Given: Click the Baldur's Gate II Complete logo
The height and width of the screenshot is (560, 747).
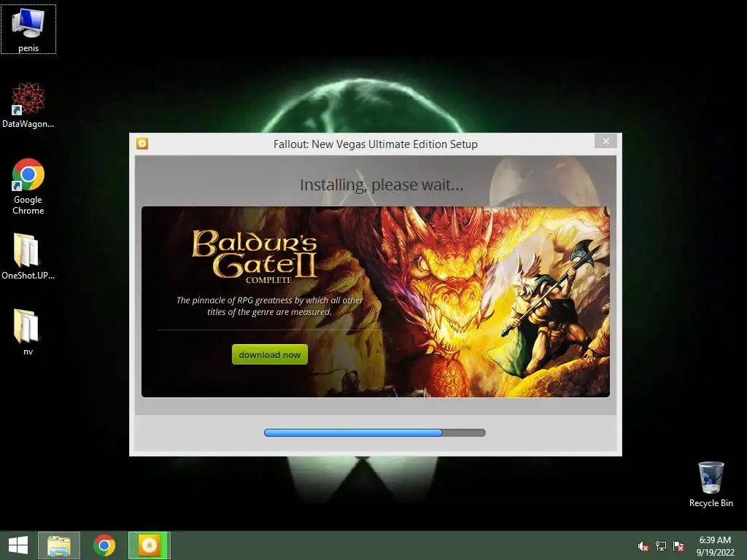Looking at the screenshot, I should (255, 257).
